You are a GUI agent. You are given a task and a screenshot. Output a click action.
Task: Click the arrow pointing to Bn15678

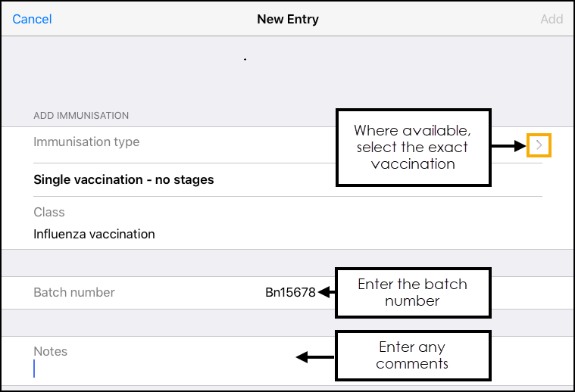pos(327,292)
